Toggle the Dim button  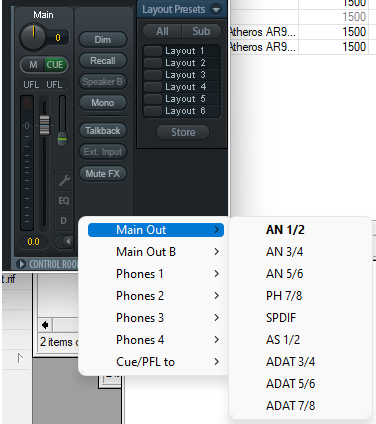(103, 40)
